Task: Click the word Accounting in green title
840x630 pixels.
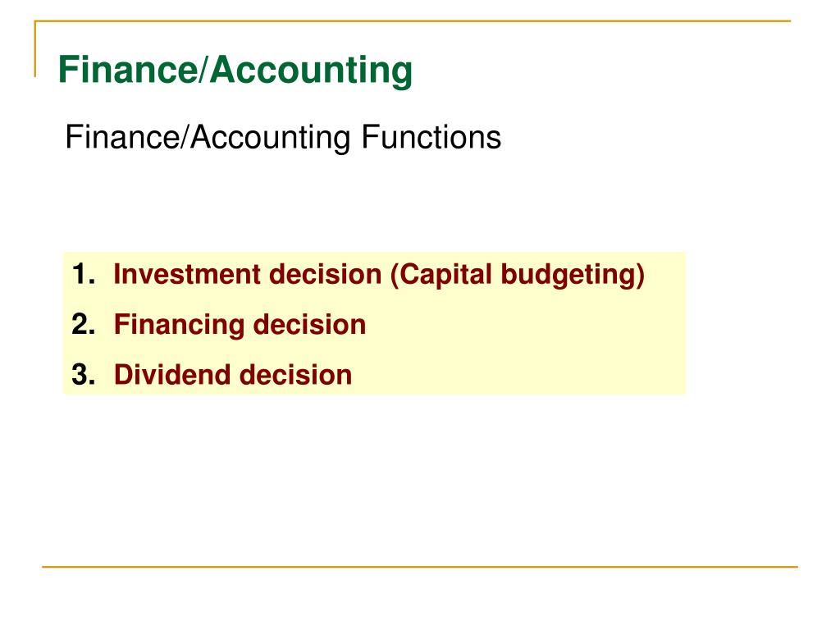Action: [311, 71]
